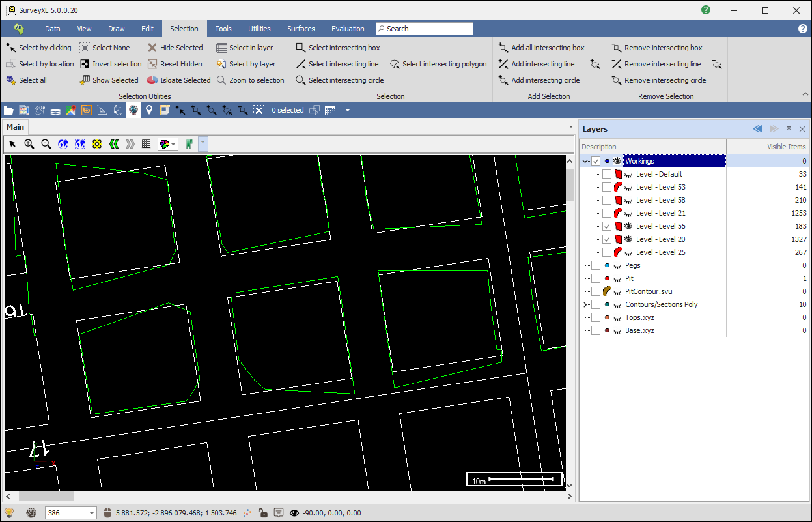Click the green previous view arrows
This screenshot has width=812, height=522.
click(114, 144)
